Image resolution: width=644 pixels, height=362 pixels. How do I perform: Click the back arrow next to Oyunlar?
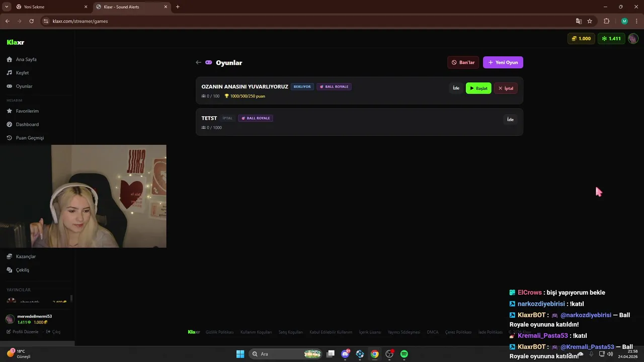tap(198, 62)
